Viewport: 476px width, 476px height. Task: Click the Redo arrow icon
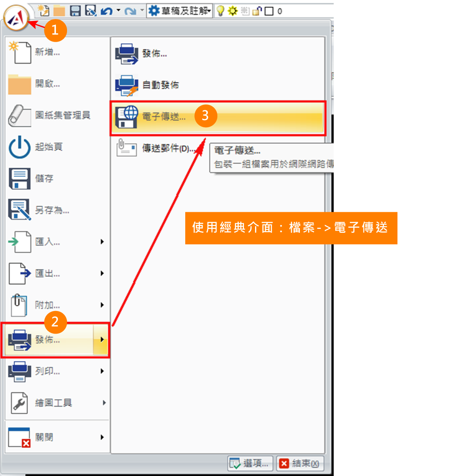point(130,11)
